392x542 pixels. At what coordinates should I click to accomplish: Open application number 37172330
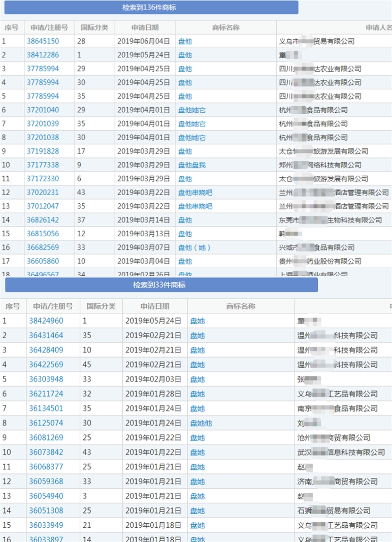(x=43, y=179)
